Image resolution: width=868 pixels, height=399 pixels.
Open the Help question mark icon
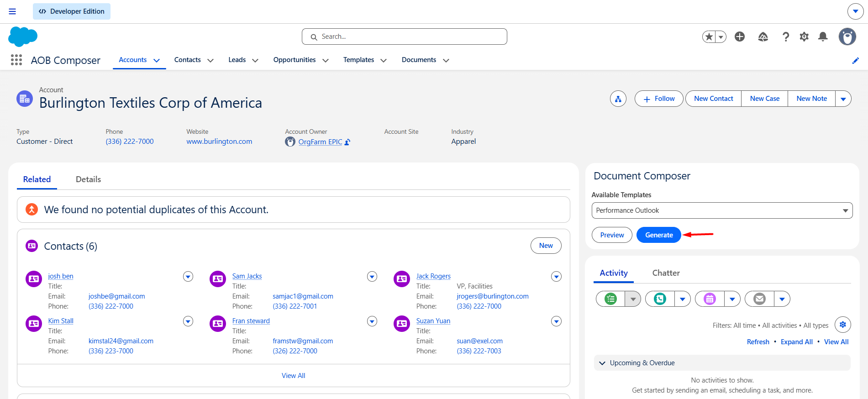tap(786, 37)
